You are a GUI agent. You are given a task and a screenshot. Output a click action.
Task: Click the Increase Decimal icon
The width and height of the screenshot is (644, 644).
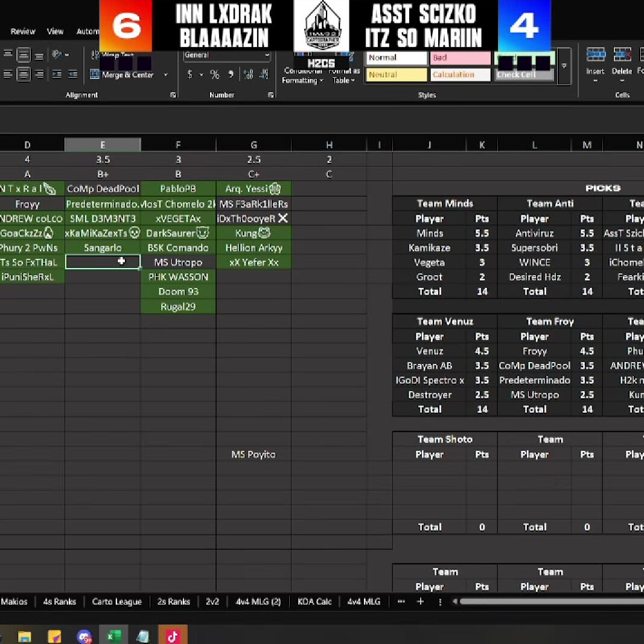pos(249,75)
